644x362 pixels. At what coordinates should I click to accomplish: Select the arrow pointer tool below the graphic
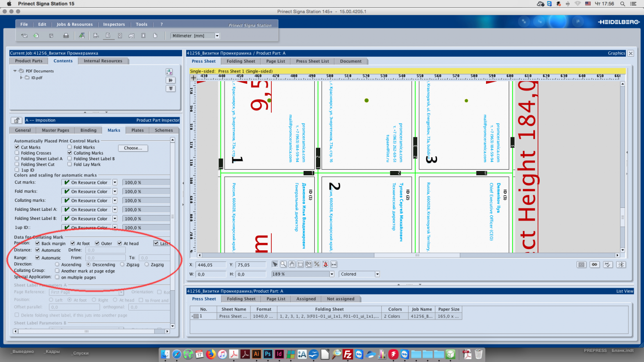coord(275,264)
